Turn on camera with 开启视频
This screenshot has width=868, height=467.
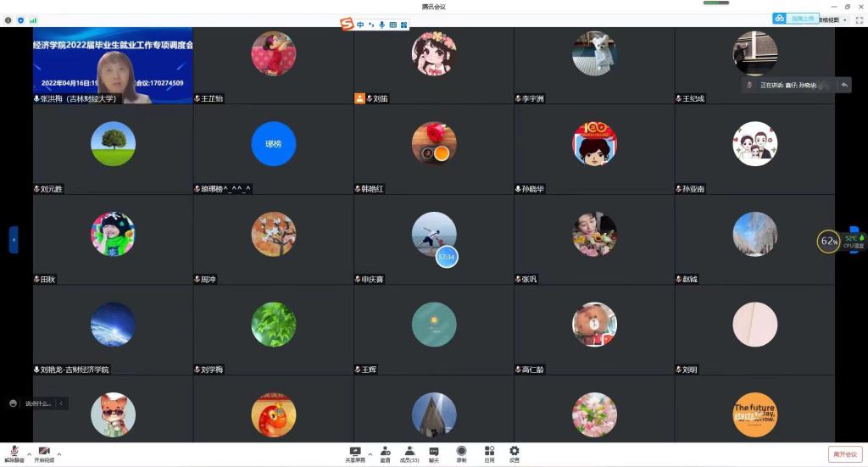coord(44,453)
